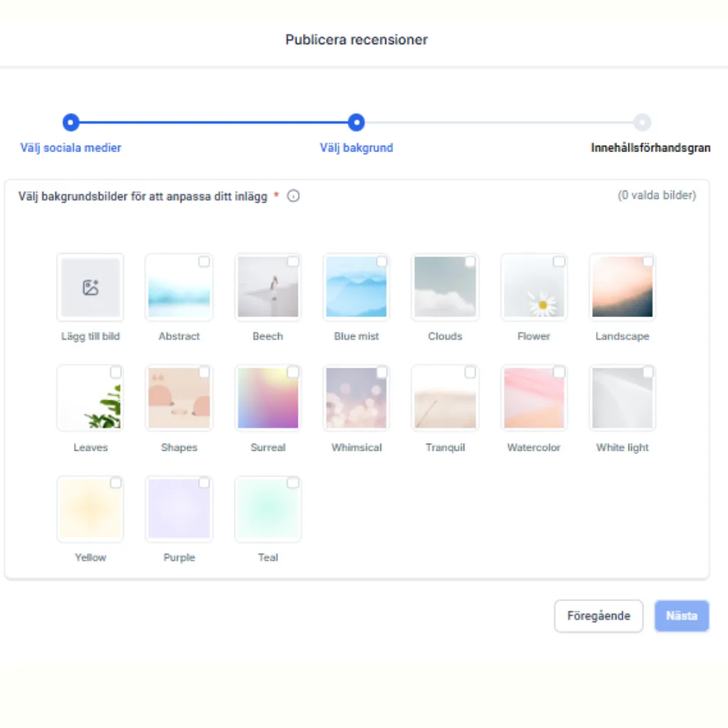The image size is (728, 728).
Task: Tick the Surreal background checkbox
Action: pyautogui.click(x=293, y=373)
